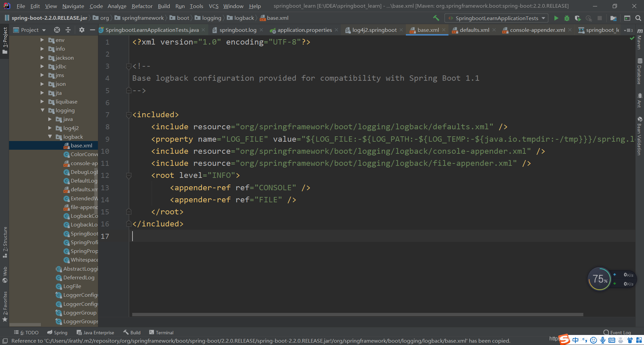Image resolution: width=644 pixels, height=345 pixels.
Task: Open run configuration dropdown SpringbootLearnApplicationTests
Action: click(496, 18)
